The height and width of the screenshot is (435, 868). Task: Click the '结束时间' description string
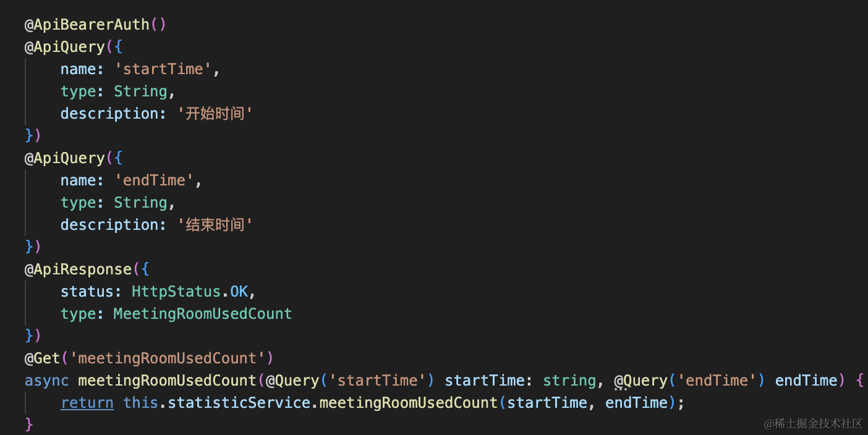click(x=215, y=225)
